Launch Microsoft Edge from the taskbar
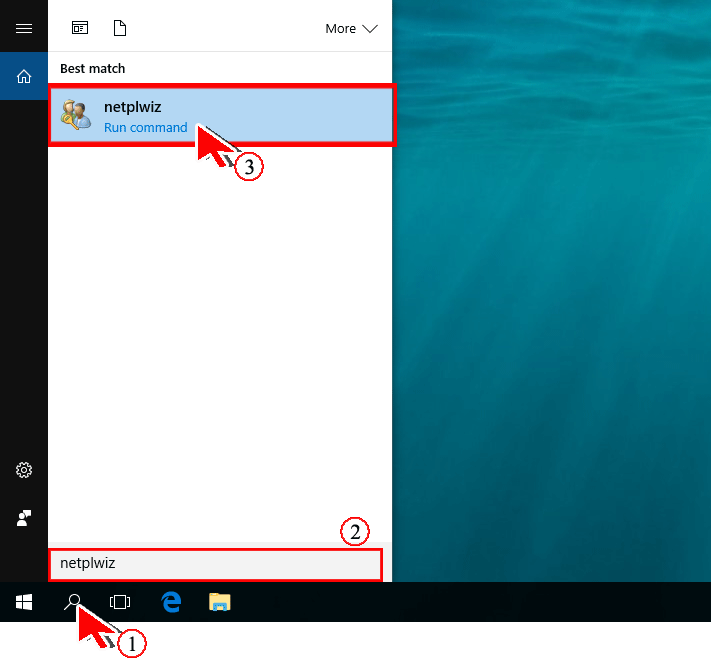 pos(171,602)
